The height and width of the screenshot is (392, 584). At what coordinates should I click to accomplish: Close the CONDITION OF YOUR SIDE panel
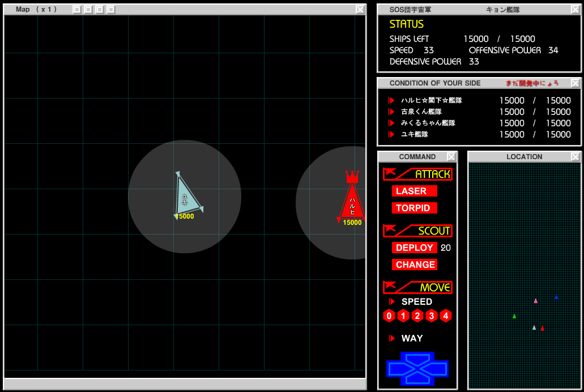click(575, 83)
